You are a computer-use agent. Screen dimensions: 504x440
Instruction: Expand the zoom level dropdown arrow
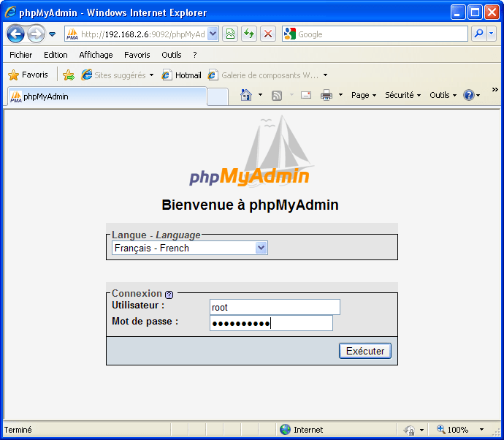pos(481,429)
